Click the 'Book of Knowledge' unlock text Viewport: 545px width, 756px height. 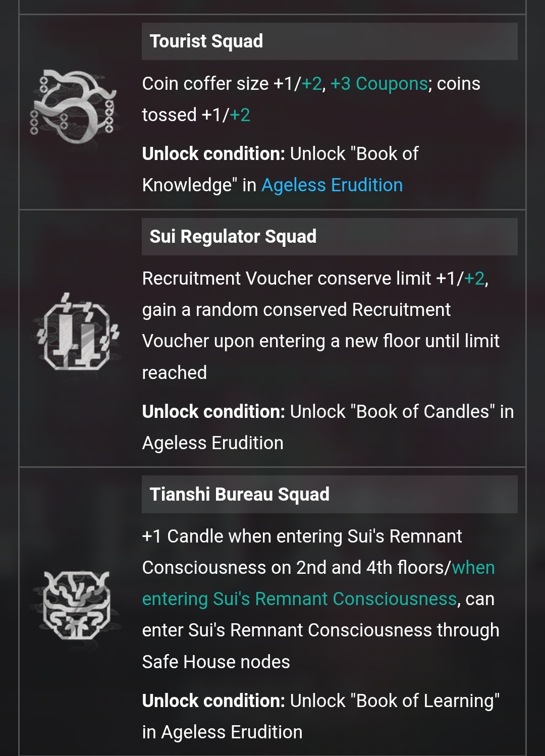pyautogui.click(x=280, y=170)
